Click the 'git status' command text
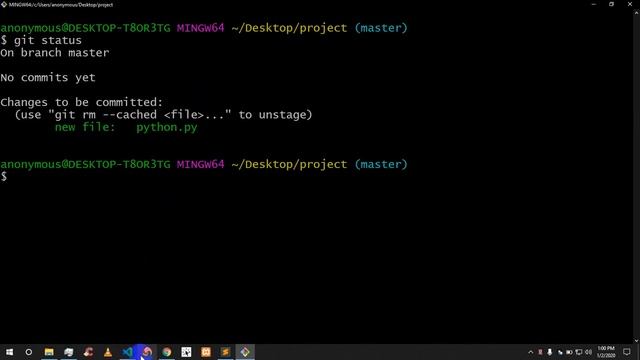 [x=48, y=40]
